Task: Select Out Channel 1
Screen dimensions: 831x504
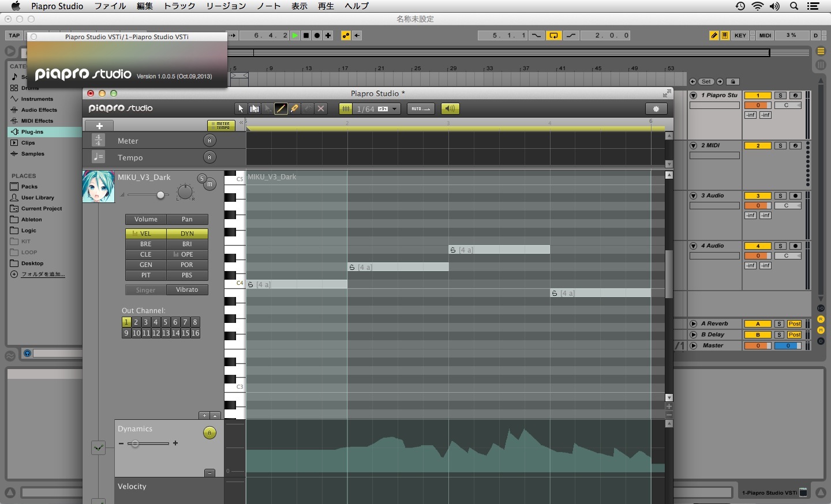Action: 126,322
